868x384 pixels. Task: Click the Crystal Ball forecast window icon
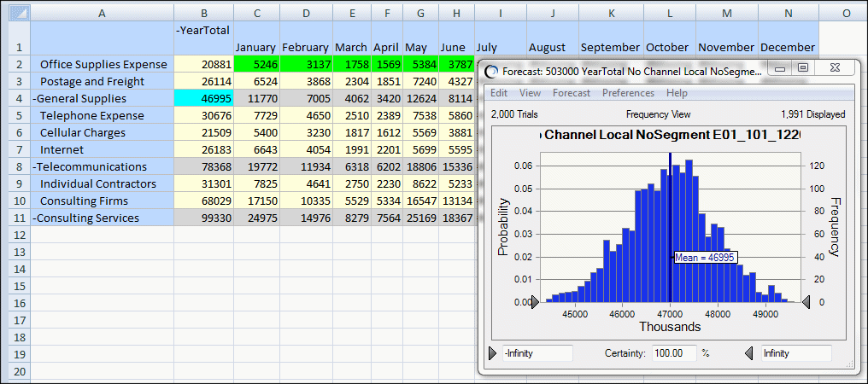click(491, 72)
